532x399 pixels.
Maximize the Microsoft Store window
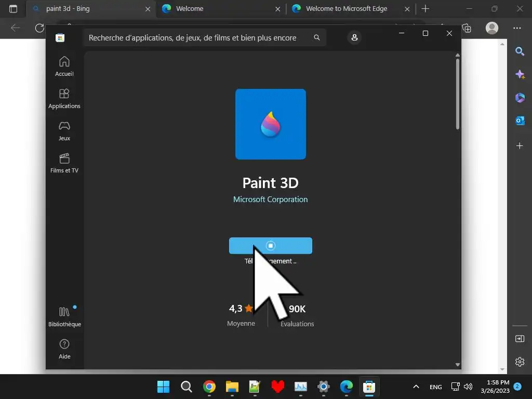pos(425,33)
